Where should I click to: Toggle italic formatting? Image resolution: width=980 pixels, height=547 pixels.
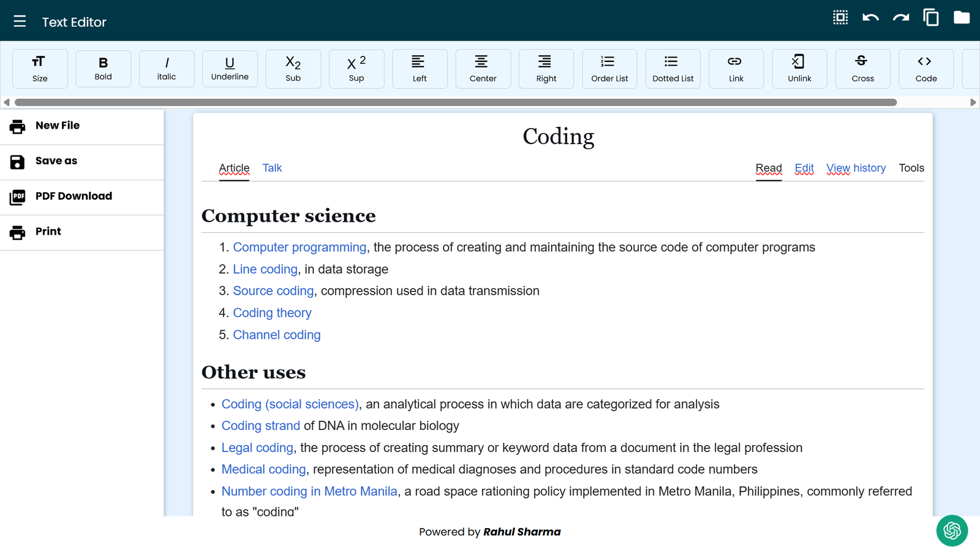pos(167,69)
